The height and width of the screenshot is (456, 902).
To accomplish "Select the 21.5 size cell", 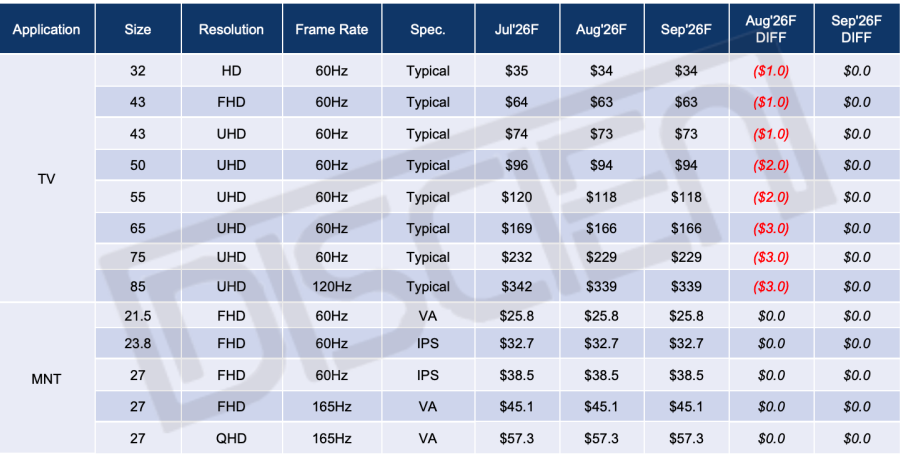I will pos(138,316).
